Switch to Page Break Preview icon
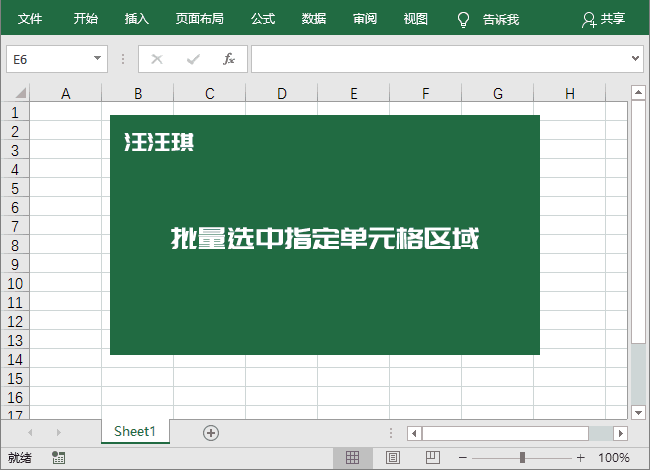650x470 pixels. point(432,458)
